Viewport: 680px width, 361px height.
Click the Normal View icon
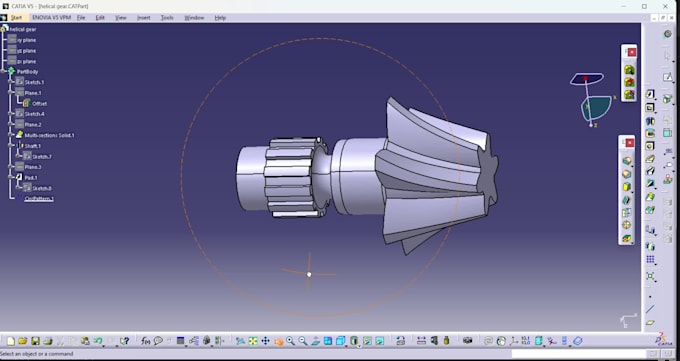[316, 341]
